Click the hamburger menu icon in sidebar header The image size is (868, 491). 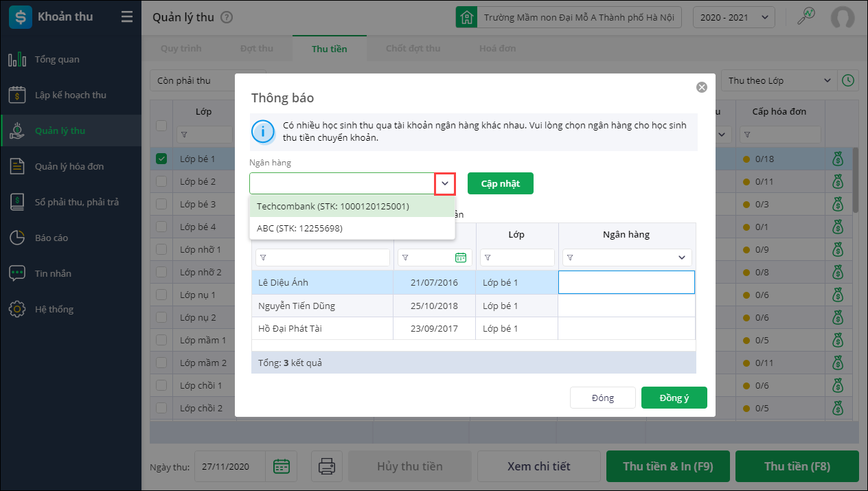[x=127, y=17]
